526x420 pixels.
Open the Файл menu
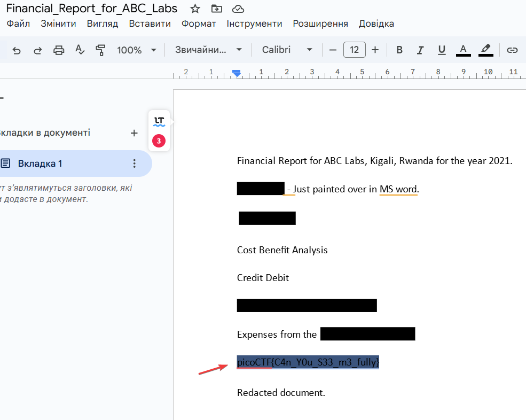(x=18, y=24)
